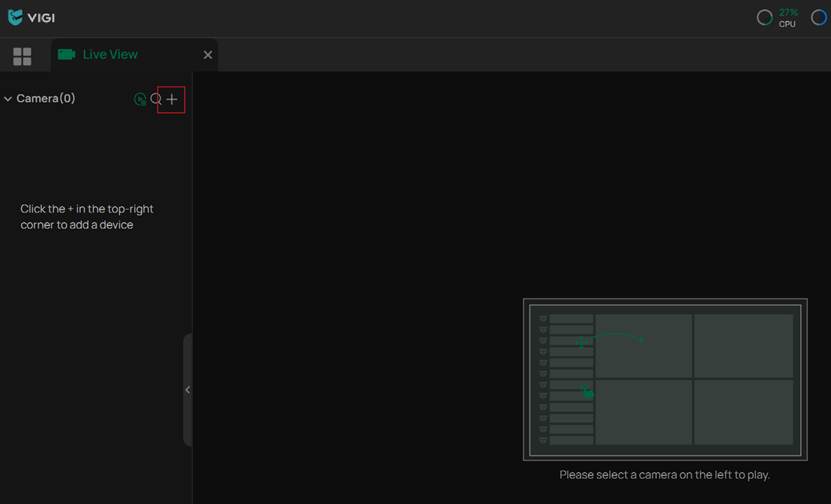This screenshot has height=504, width=831.
Task: Click the 'Click the + in the top-right' hint
Action: click(87, 217)
